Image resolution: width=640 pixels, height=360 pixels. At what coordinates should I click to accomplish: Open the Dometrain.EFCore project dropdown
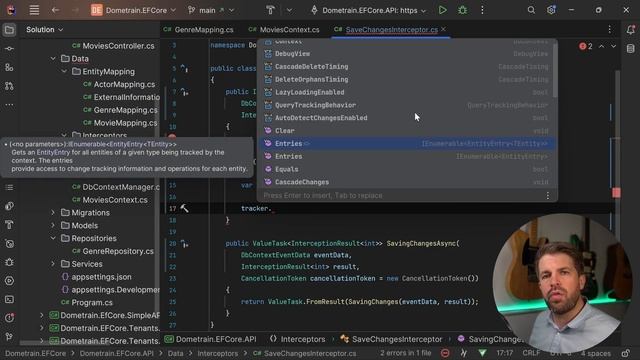133,10
